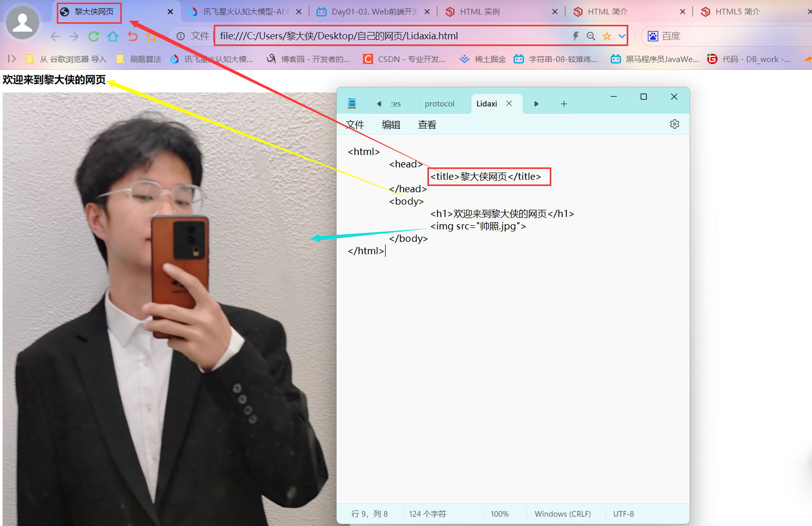Open the 100% zoom level in status bar
This screenshot has height=526, width=812.
click(500, 514)
